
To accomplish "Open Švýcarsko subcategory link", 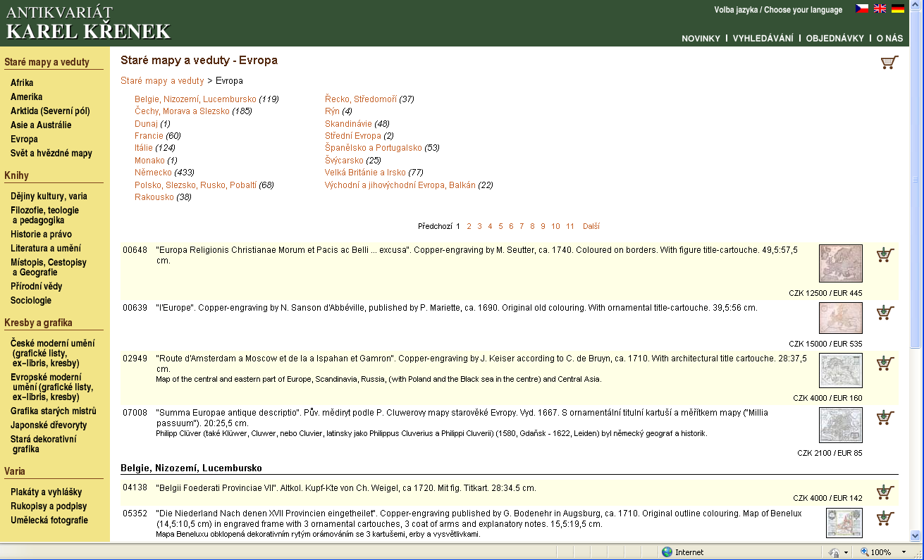I will 344,161.
